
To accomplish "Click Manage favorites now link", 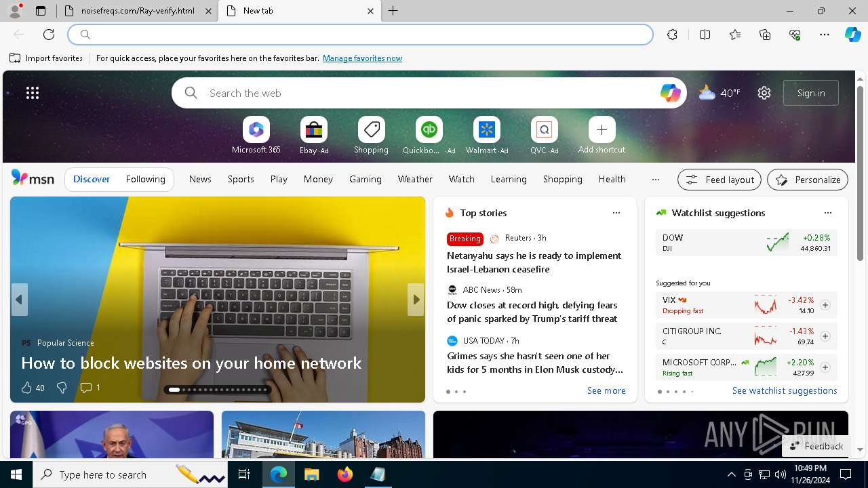I will [362, 58].
